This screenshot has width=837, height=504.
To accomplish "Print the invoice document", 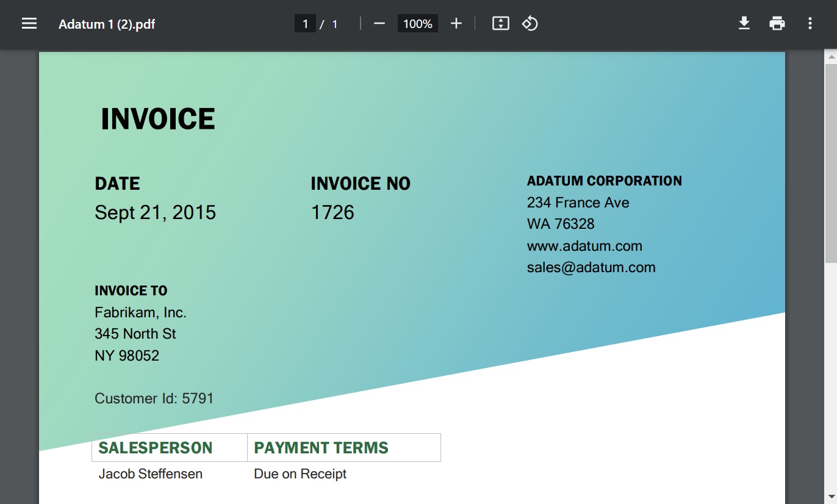I will (777, 24).
